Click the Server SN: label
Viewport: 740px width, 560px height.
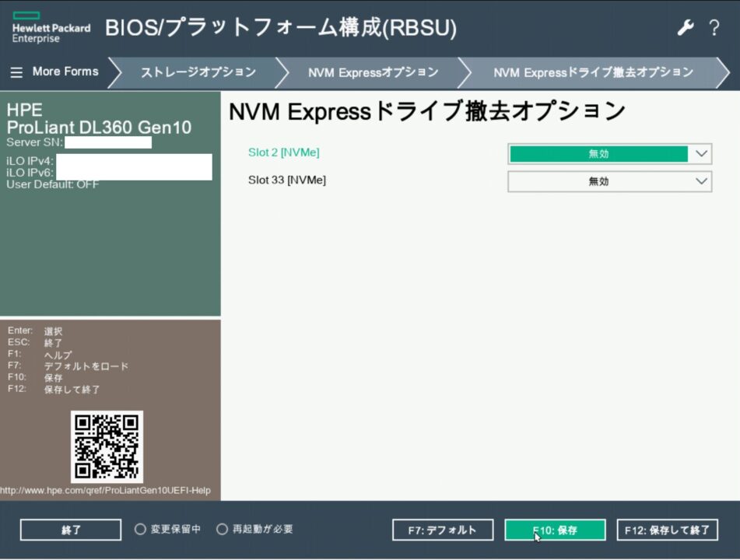[34, 142]
